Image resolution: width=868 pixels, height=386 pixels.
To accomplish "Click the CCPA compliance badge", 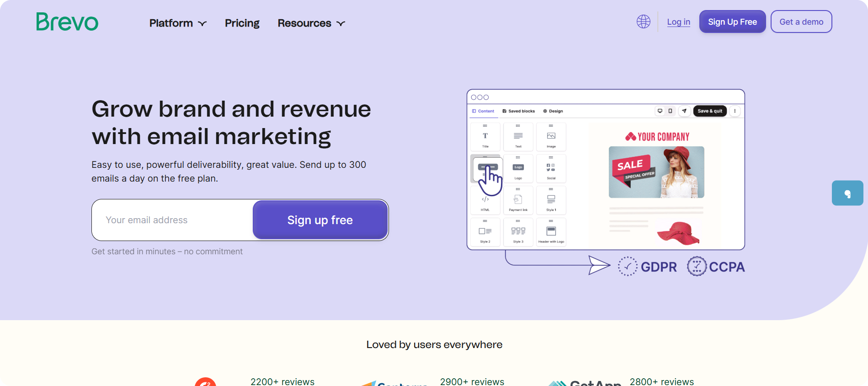I will [716, 267].
